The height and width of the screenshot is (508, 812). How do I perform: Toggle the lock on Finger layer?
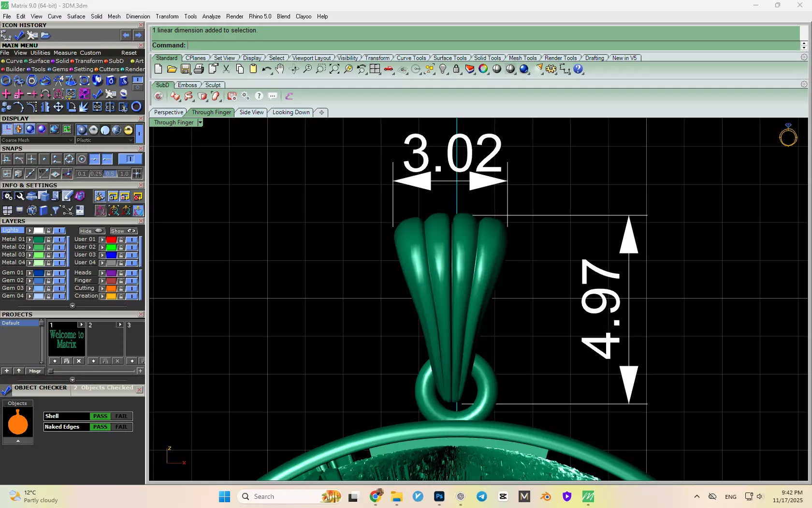[x=121, y=281]
